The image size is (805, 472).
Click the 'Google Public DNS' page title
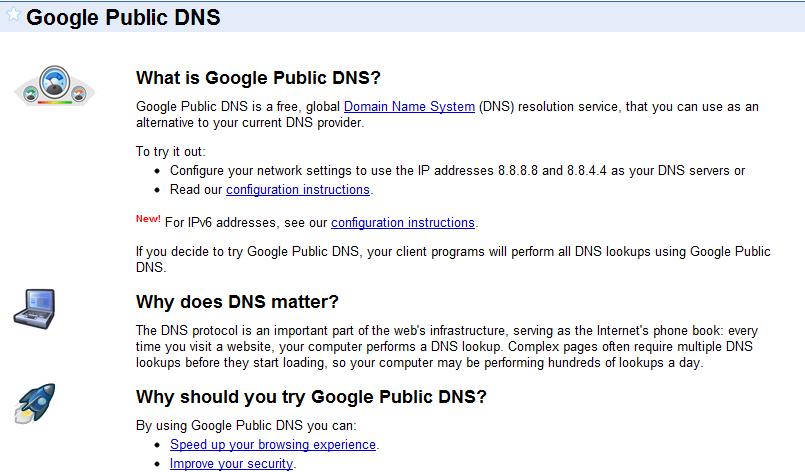click(123, 18)
